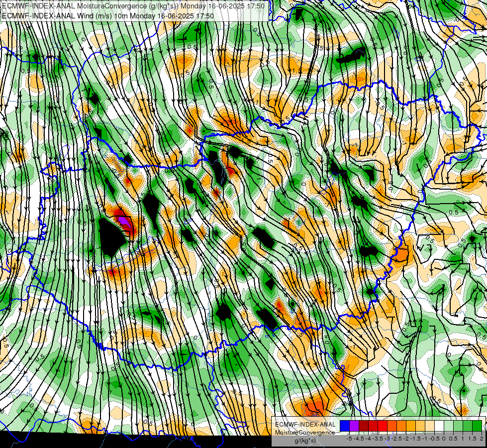Image resolution: width=487 pixels, height=448 pixels.
Task: Click the legend tick label -3.5
Action: click(378, 439)
